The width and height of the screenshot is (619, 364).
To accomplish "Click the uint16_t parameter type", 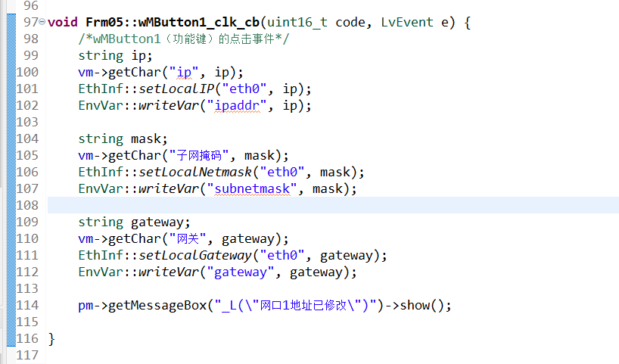I will [297, 22].
